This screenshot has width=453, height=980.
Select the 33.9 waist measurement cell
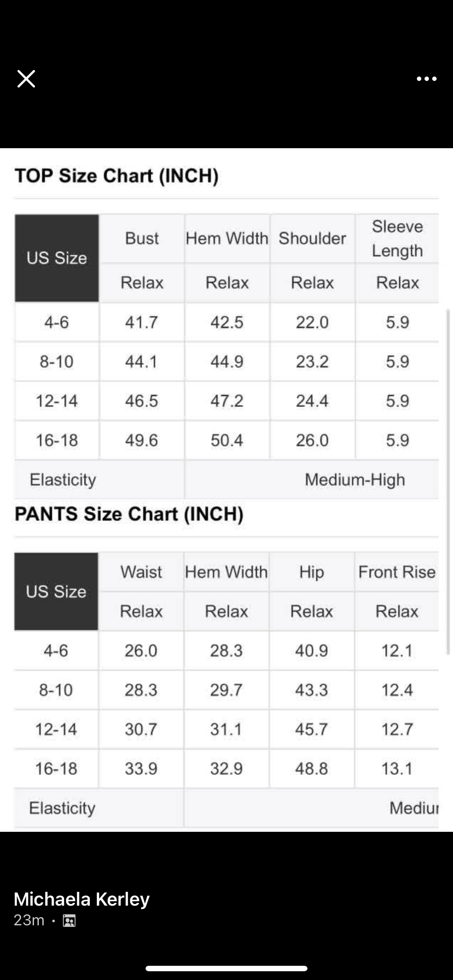click(x=141, y=768)
